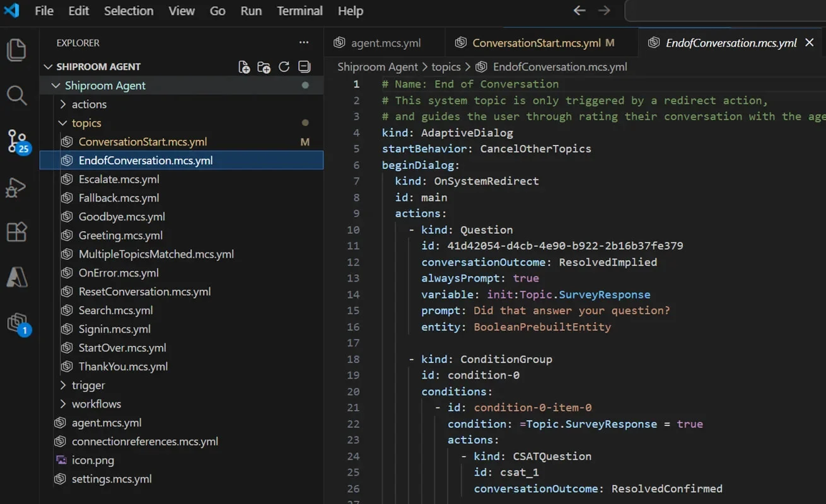Switch to the agent.mcs.yml tab
The image size is (826, 504).
point(384,42)
